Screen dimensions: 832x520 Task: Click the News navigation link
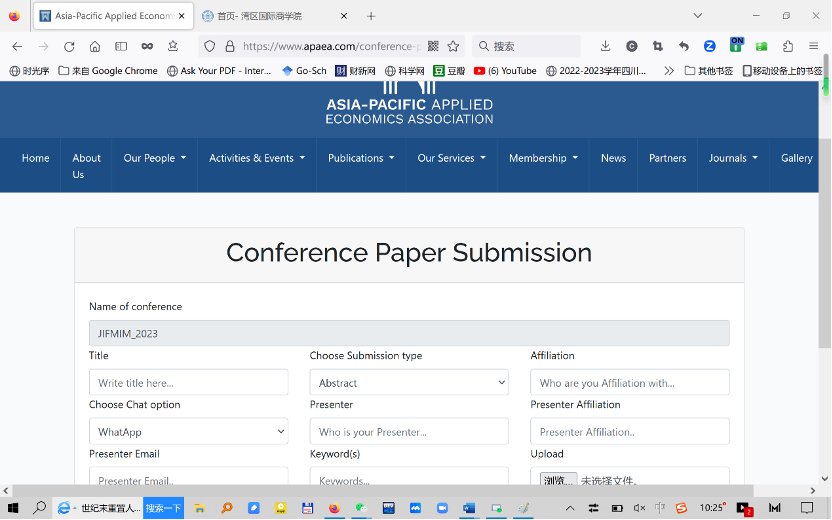(x=613, y=158)
